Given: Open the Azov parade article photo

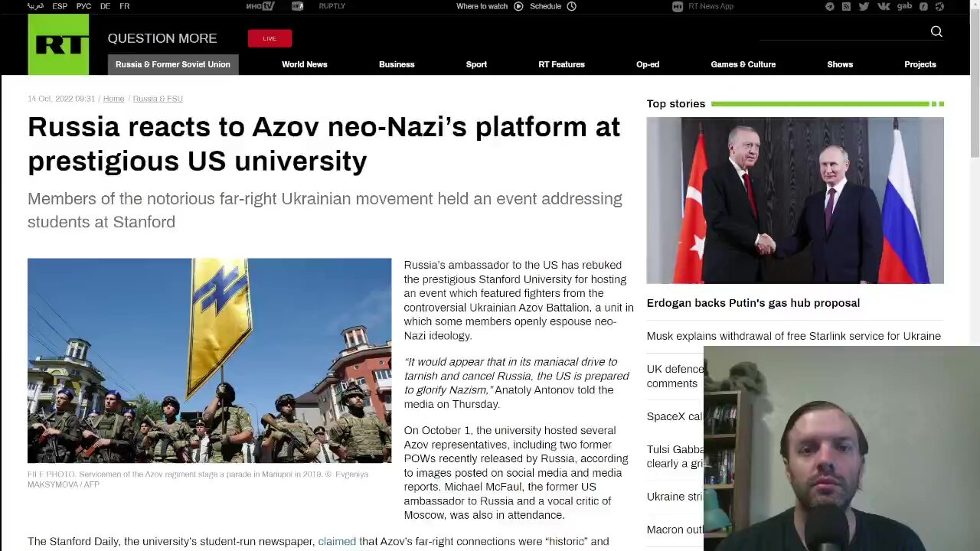Looking at the screenshot, I should pyautogui.click(x=209, y=360).
